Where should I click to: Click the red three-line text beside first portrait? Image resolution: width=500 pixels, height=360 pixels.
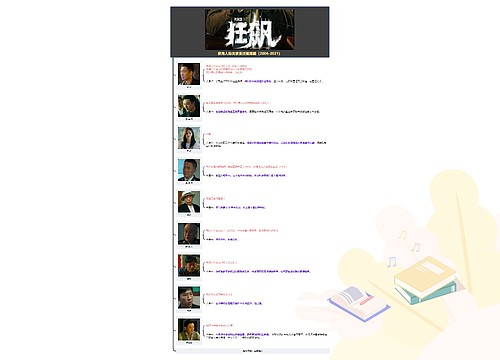pos(229,69)
